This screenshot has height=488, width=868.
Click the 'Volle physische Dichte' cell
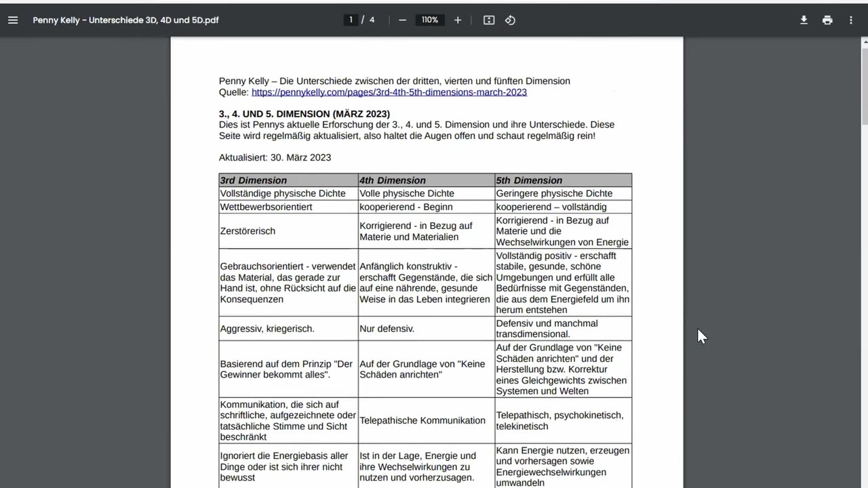pyautogui.click(x=427, y=193)
